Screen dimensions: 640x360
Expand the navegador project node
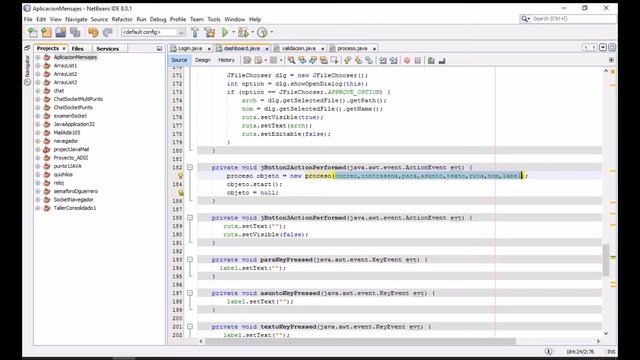coord(38,141)
